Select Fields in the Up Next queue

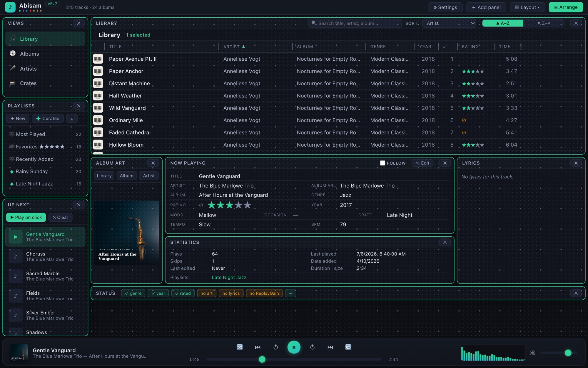[45, 296]
